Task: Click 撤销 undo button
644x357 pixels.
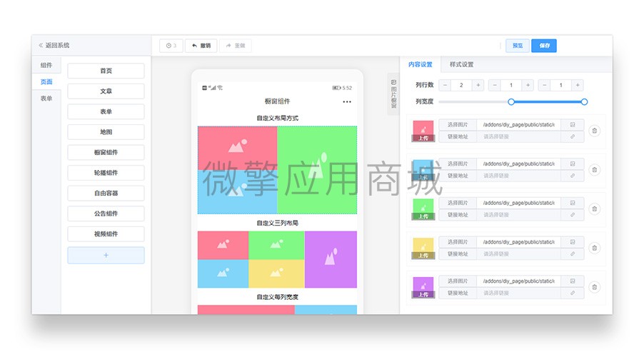Action: (x=201, y=46)
